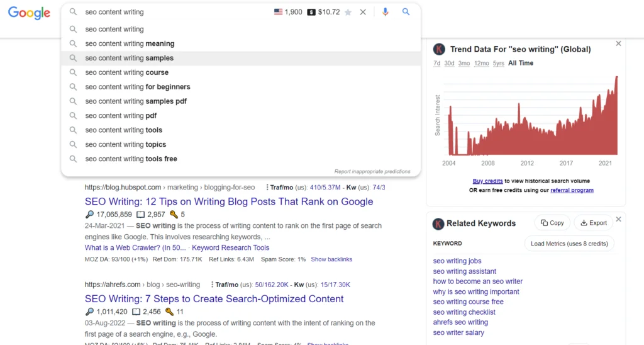
Task: Select the 3mo trend range
Action: pos(464,64)
